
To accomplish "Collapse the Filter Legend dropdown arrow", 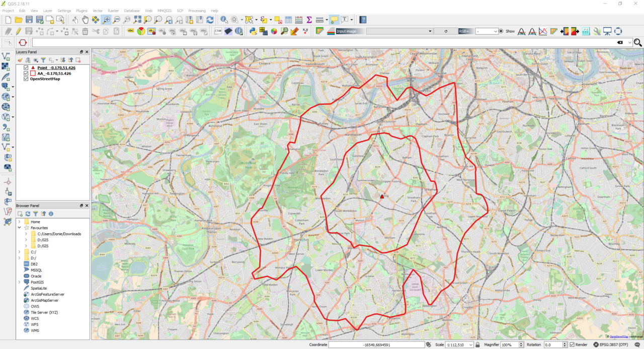I will click(x=56, y=60).
